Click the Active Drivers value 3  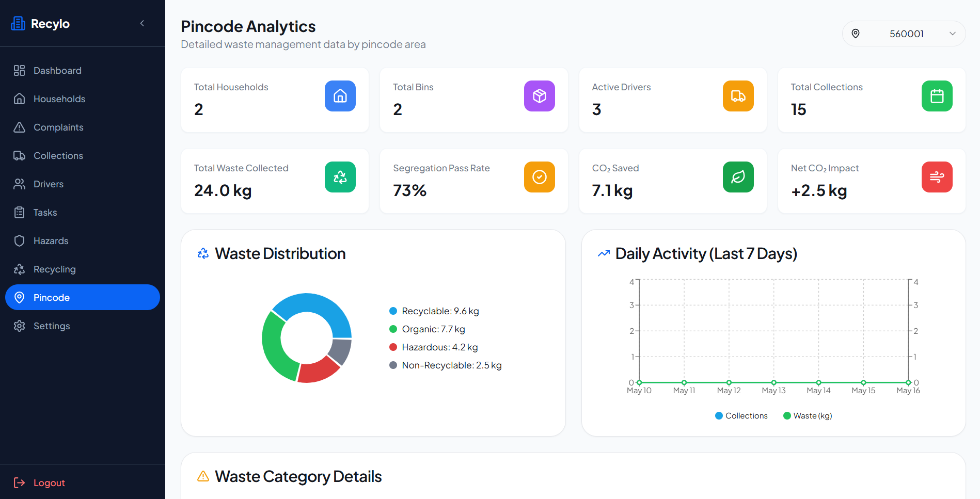pyautogui.click(x=596, y=109)
